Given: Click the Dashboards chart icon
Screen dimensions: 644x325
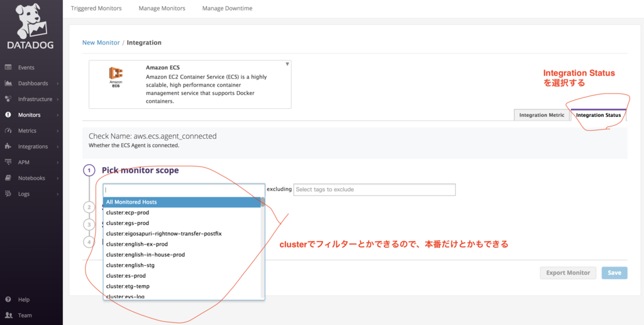Looking at the screenshot, I should 8,84.
